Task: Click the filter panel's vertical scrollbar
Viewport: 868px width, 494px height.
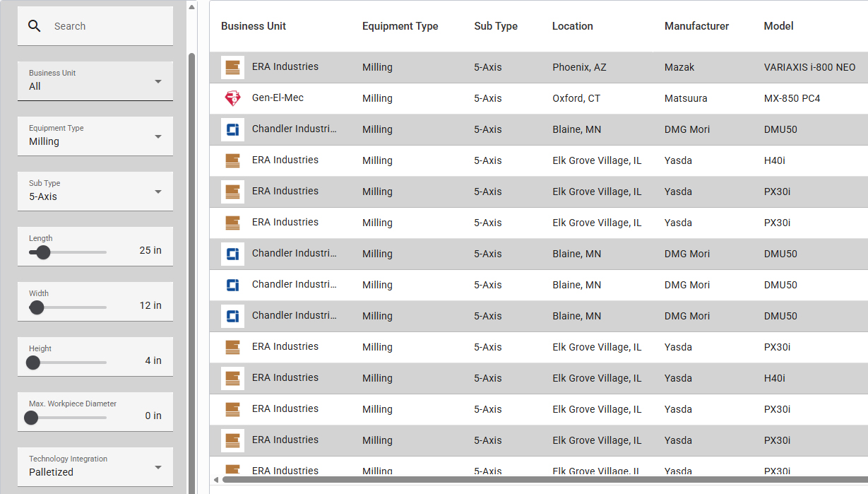Action: click(x=191, y=272)
